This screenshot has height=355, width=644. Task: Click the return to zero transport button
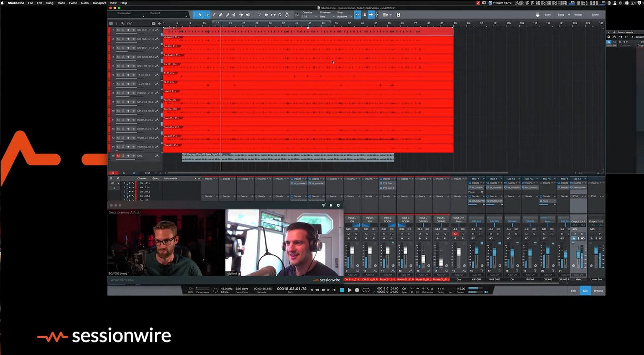click(334, 290)
